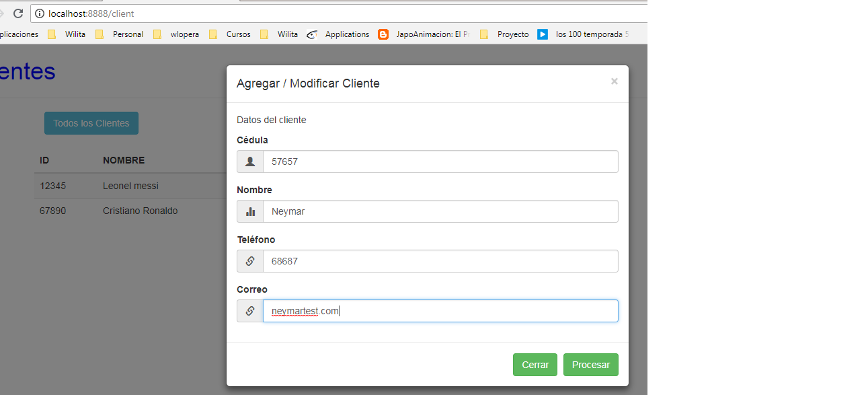Viewport: 868px width, 395px height.
Task: Click inside the Correo input field
Action: [440, 311]
